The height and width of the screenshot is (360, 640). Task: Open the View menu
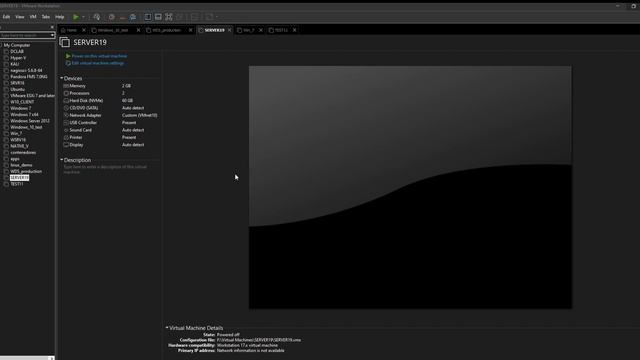[20, 17]
